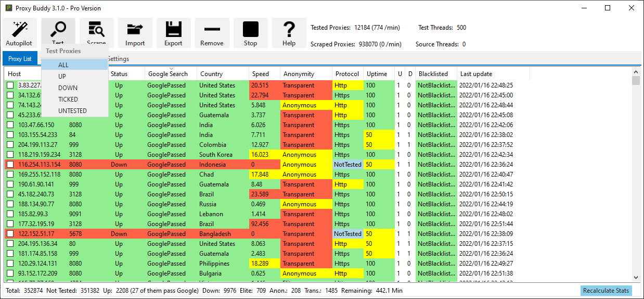Tick checkbox for proxy 116.254.113.154
Viewport: 644px width, 299px height.
pos(10,165)
